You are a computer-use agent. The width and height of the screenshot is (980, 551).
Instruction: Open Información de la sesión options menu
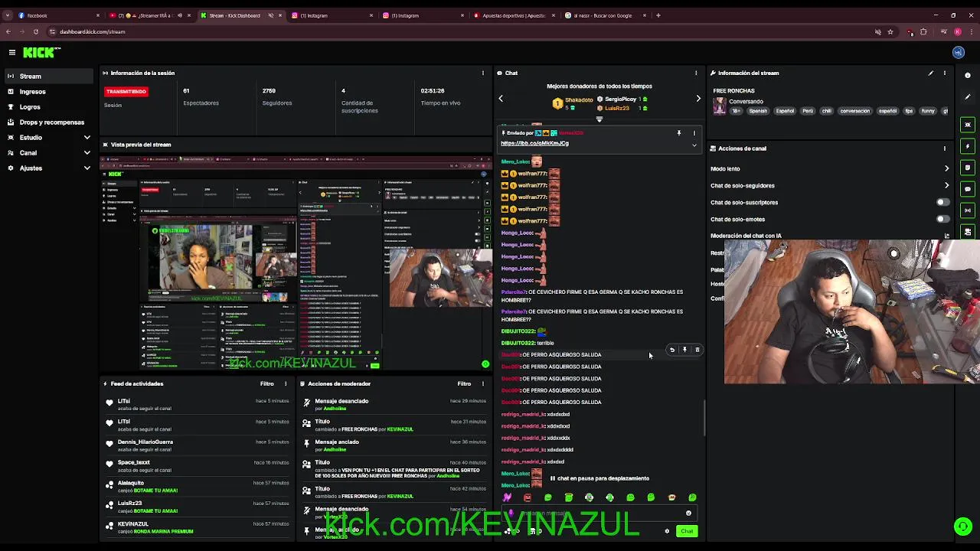tap(482, 73)
